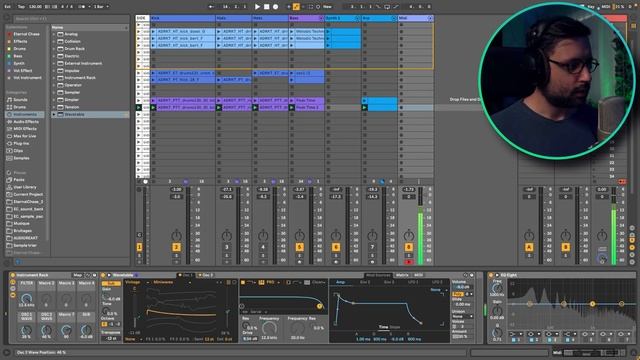
Task: Click the Stop button in the transport
Action: (x=267, y=7)
